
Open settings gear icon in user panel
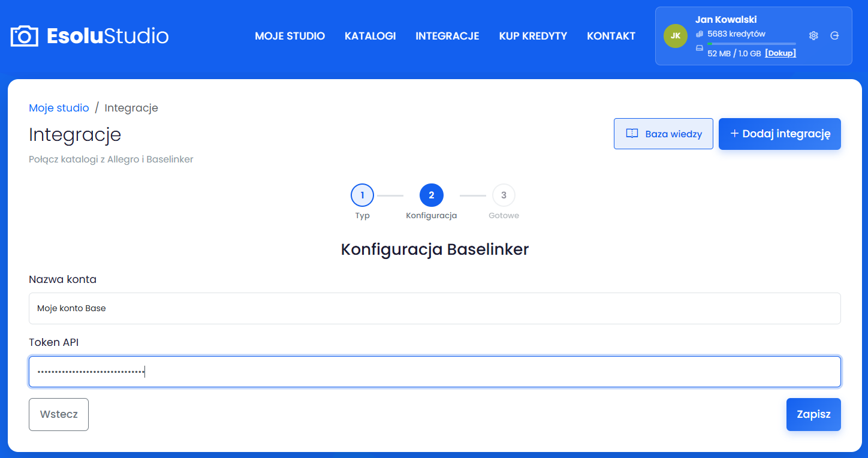pyautogui.click(x=813, y=35)
